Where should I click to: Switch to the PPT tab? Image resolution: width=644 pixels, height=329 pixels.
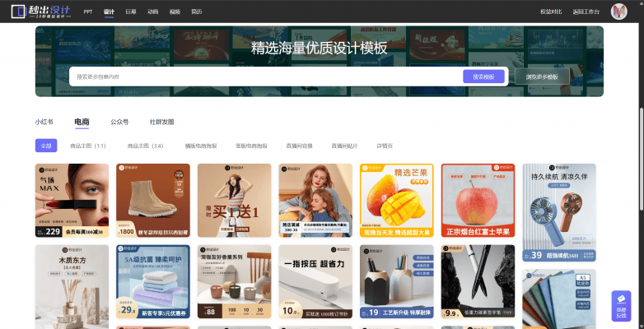coord(88,12)
